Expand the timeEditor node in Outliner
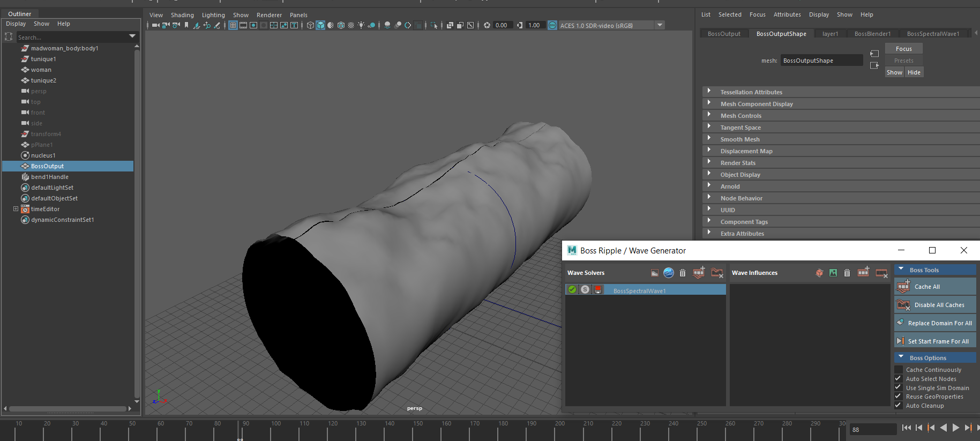The image size is (980, 441). click(x=16, y=209)
